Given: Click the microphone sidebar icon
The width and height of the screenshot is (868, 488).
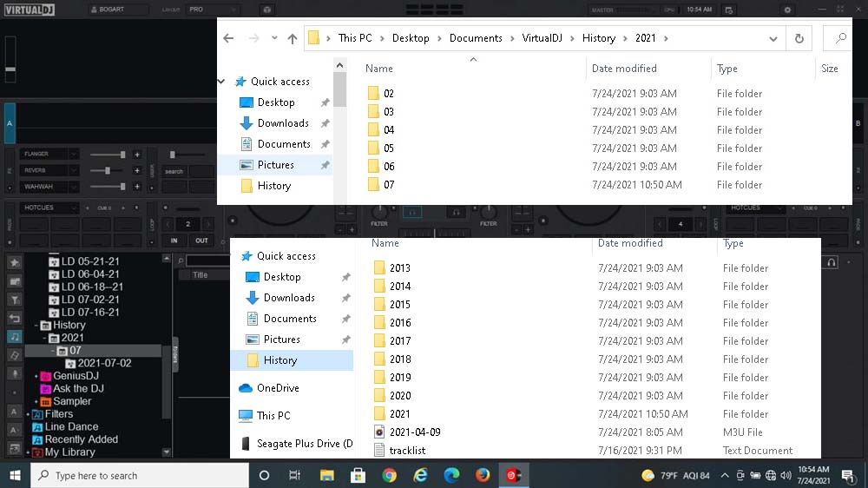Looking at the screenshot, I should [x=14, y=373].
